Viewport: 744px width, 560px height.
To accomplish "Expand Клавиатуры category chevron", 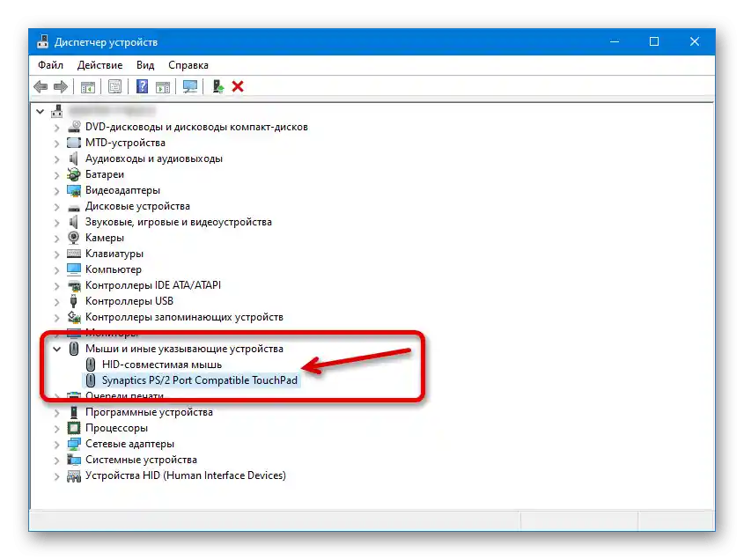I will point(57,254).
